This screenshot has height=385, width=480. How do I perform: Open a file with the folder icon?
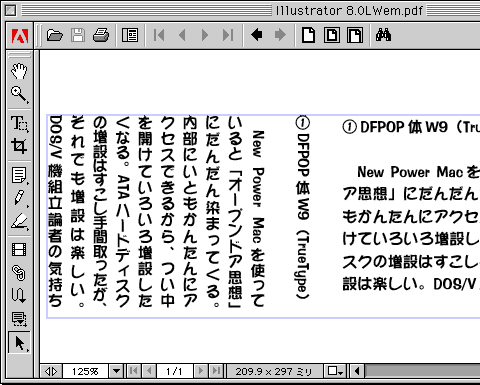[55, 35]
